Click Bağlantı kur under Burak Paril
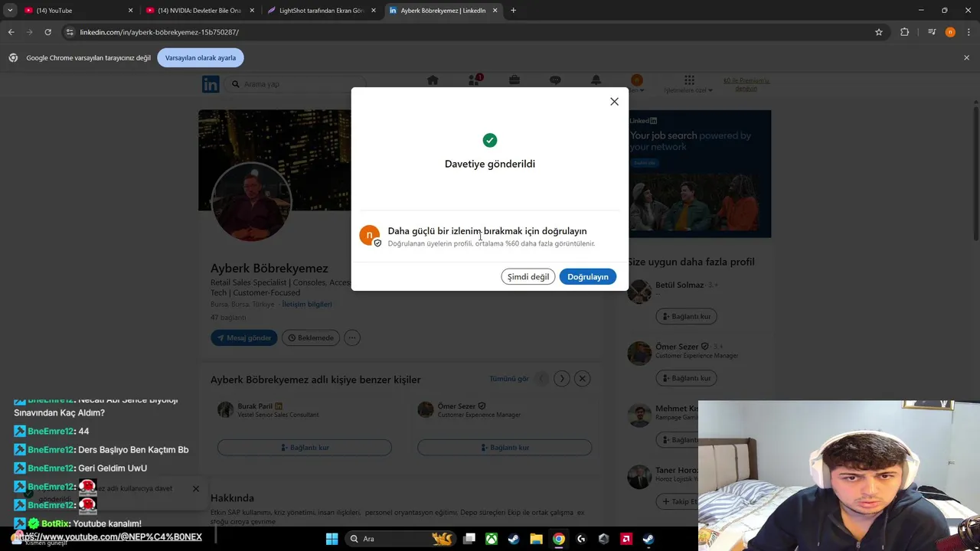This screenshot has height=551, width=980. point(305,447)
